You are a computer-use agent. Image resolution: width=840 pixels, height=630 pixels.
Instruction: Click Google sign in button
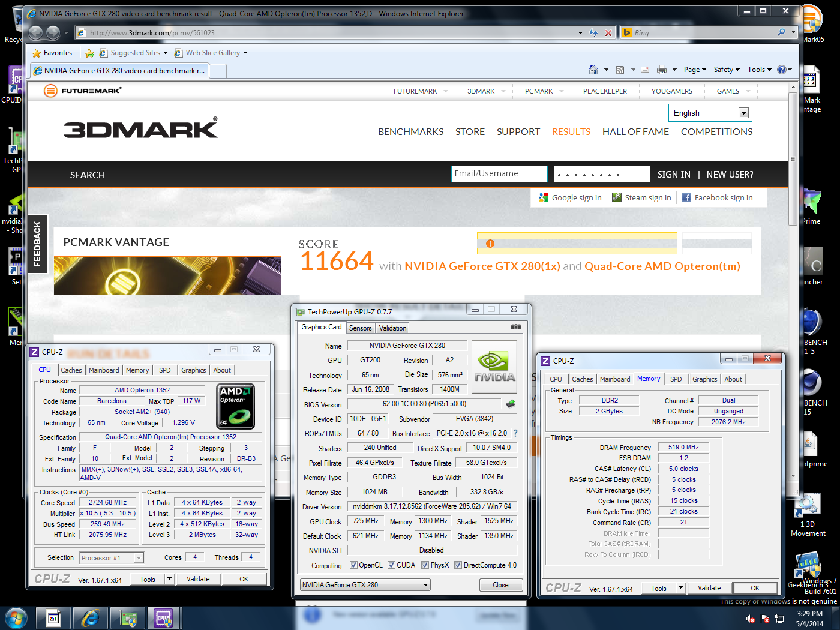[570, 197]
